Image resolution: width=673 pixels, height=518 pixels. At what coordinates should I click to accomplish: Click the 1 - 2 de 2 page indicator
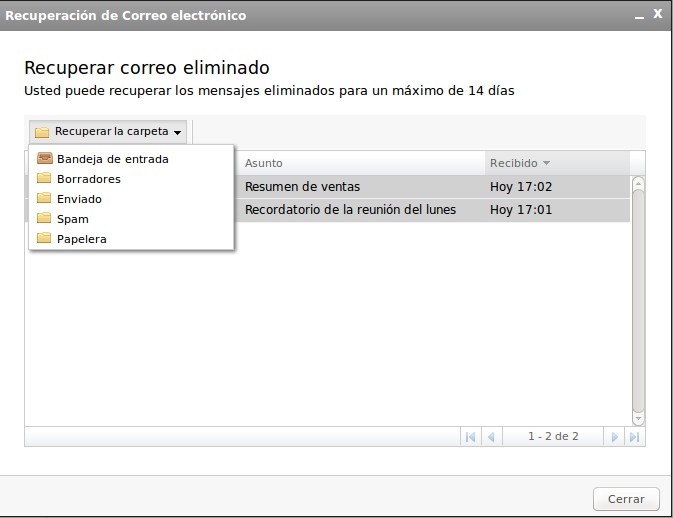coord(553,436)
